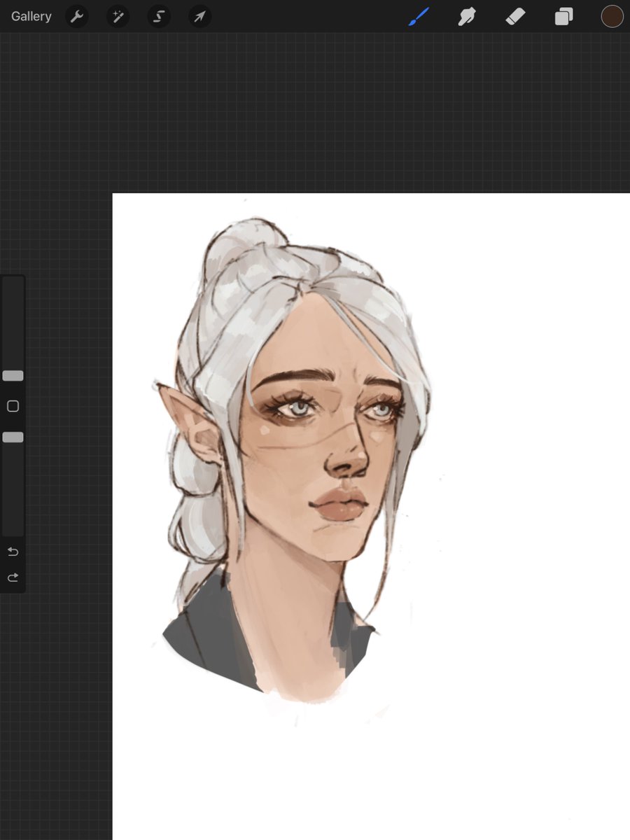Tap the sidebar Modify button
The image size is (630, 840).
pos(12,406)
